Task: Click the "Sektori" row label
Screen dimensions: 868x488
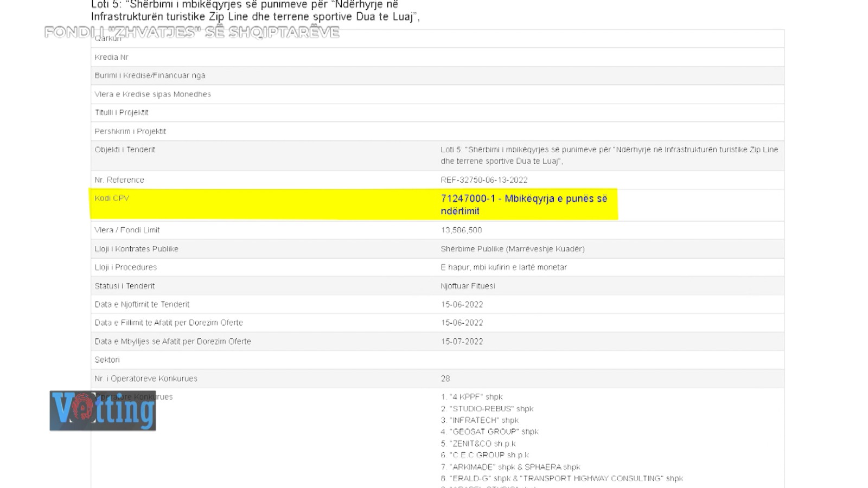Action: coord(107,360)
